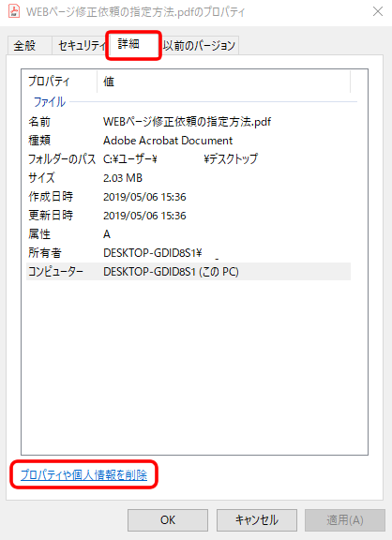Select the 作成日時 property row

click(188, 197)
